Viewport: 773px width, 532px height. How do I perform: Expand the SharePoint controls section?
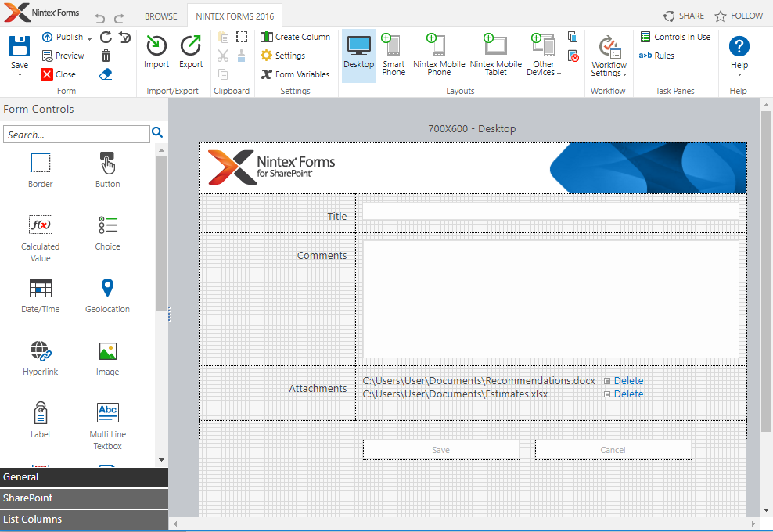pyautogui.click(x=84, y=498)
